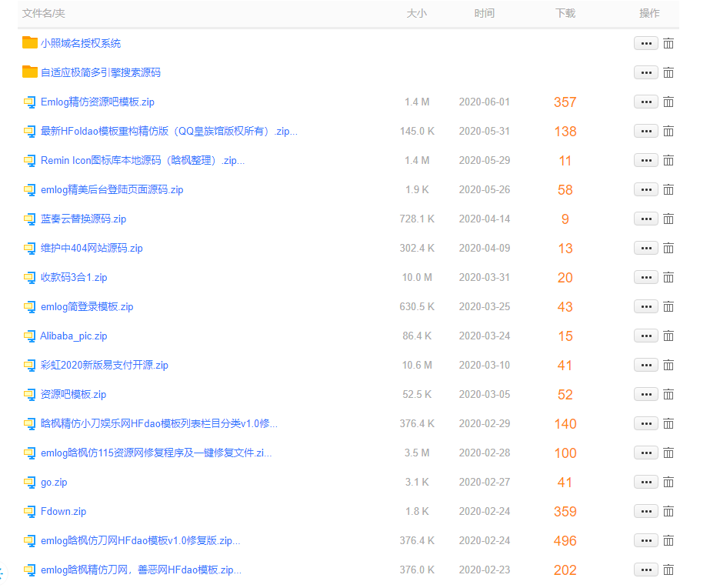Screen dimensions: 710x588
Task: Open more options for Emlog精仿资源吧模板.zip
Action: pyautogui.click(x=646, y=102)
